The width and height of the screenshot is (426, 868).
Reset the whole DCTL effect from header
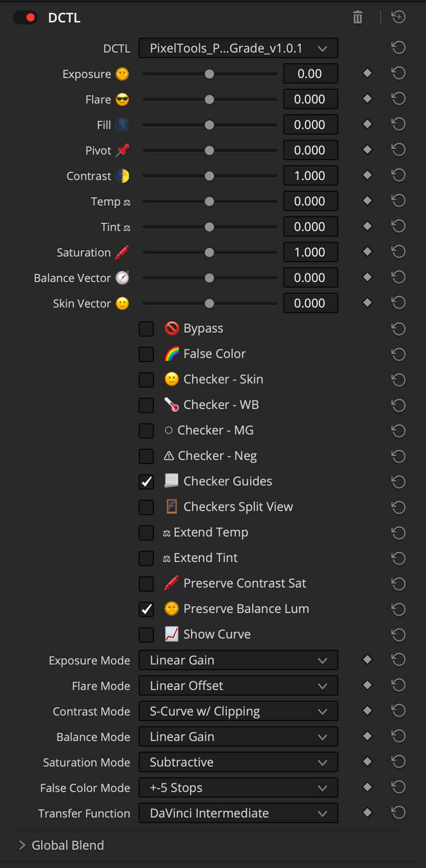398,17
